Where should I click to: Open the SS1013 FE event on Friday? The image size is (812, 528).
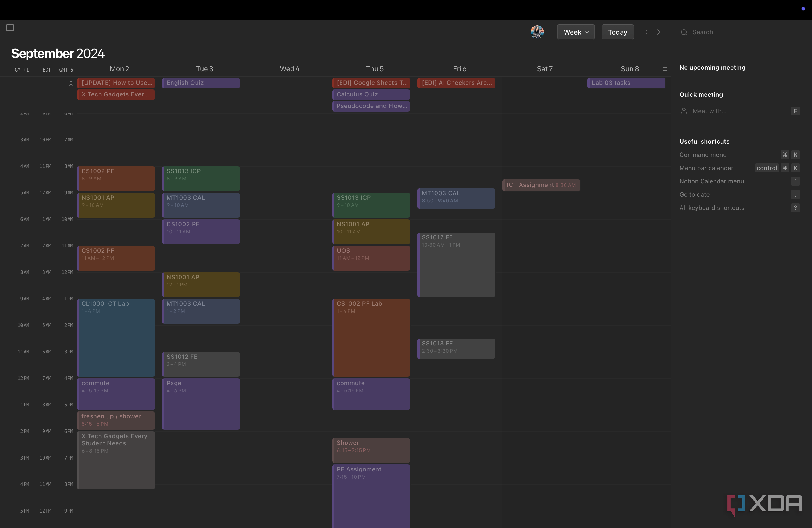tap(456, 349)
